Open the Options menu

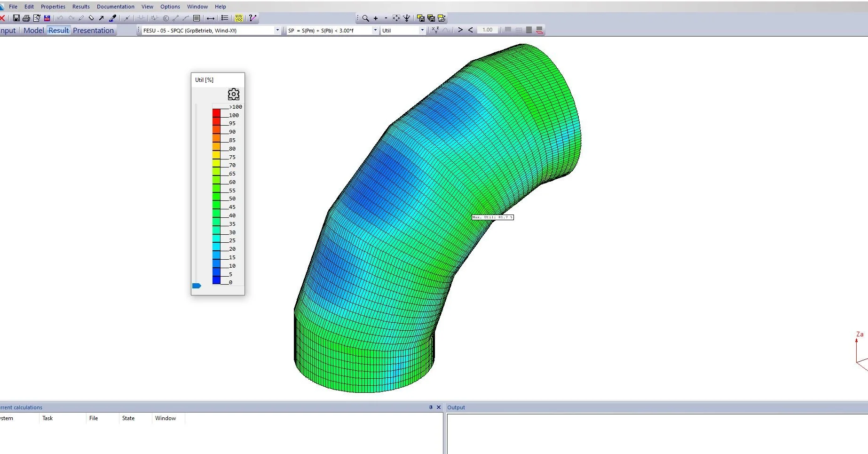tap(170, 7)
